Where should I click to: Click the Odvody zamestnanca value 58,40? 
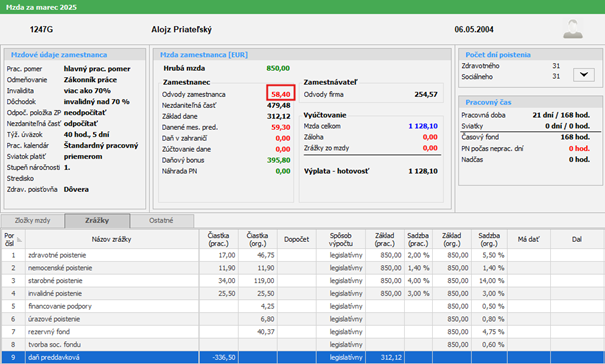coord(281,94)
